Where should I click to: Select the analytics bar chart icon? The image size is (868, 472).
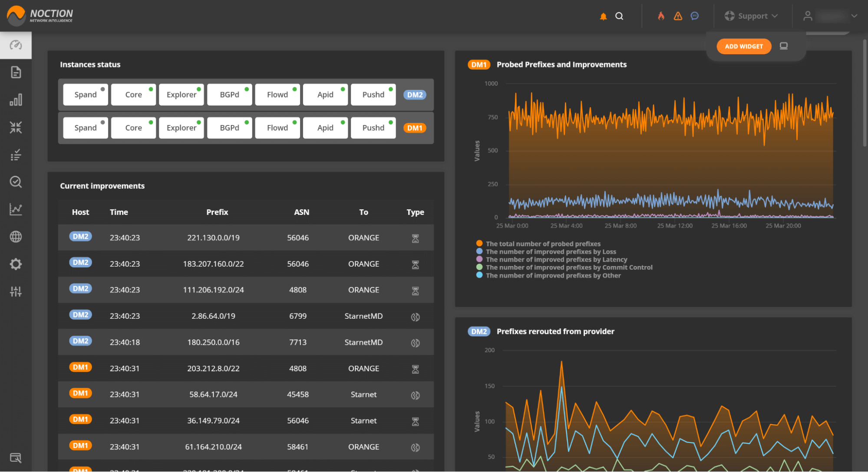[x=16, y=100]
